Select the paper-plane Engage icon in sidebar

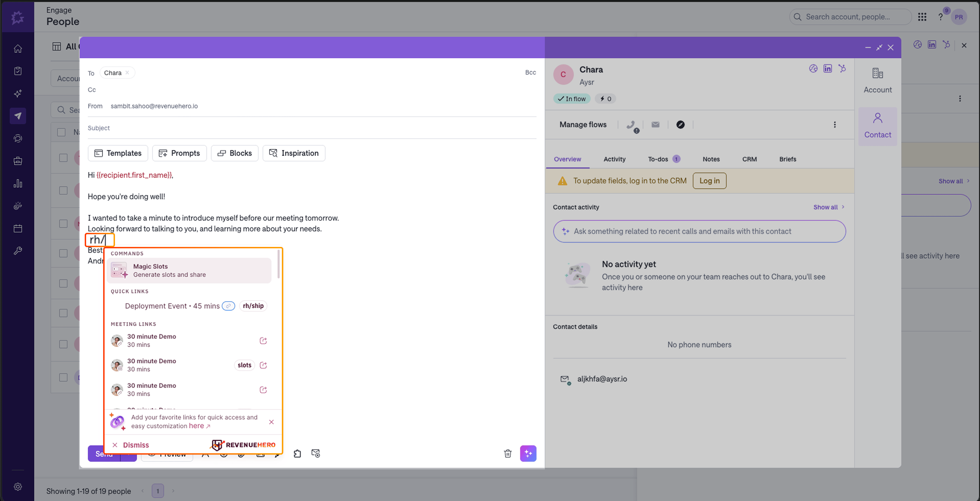click(18, 116)
